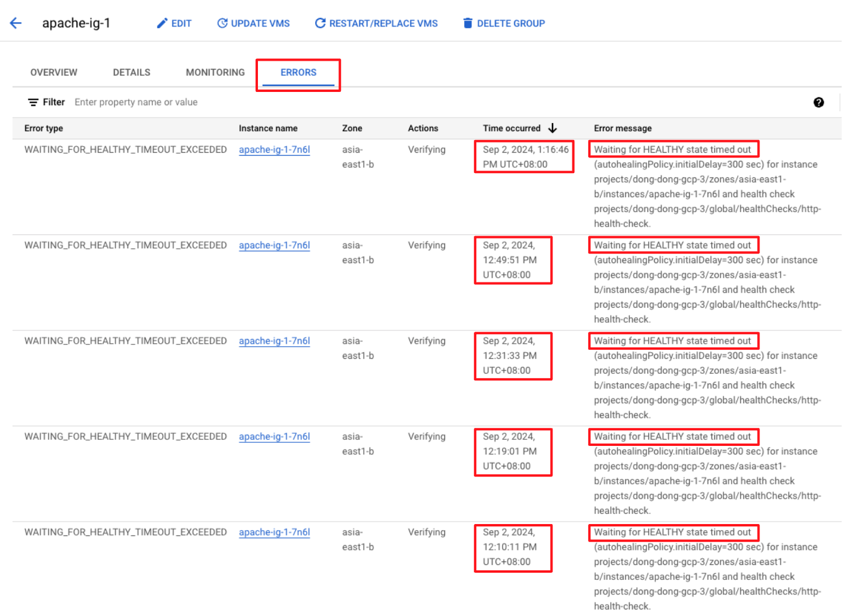
Task: Switch to the Overview tab
Action: coord(54,72)
